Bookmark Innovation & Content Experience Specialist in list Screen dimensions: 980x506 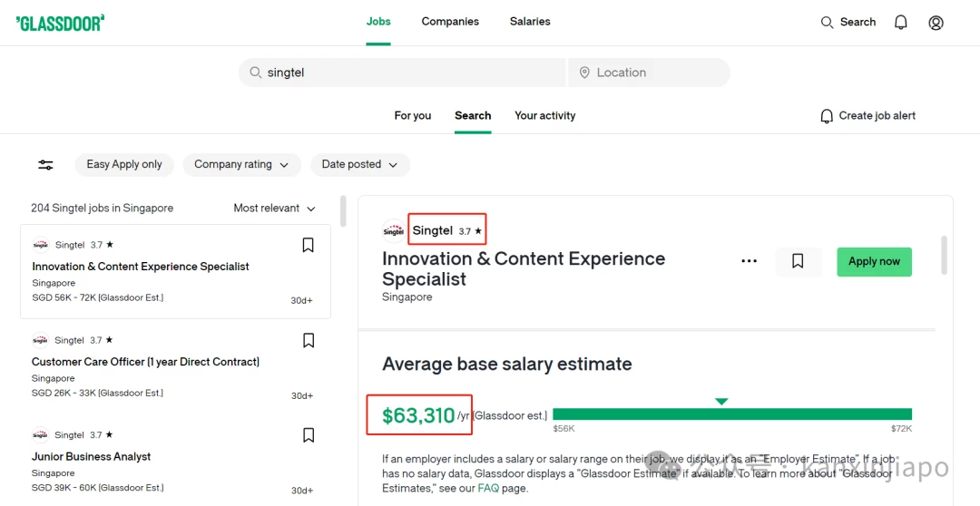(x=309, y=246)
